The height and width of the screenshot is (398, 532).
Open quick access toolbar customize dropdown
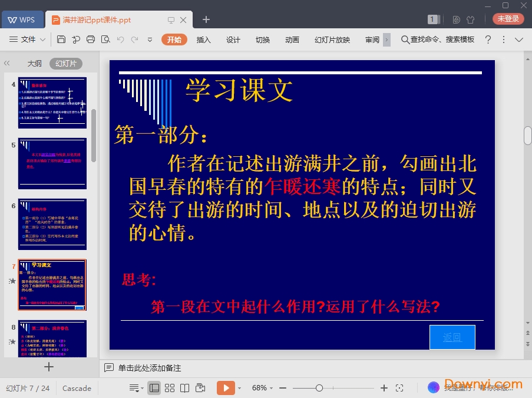pos(150,40)
